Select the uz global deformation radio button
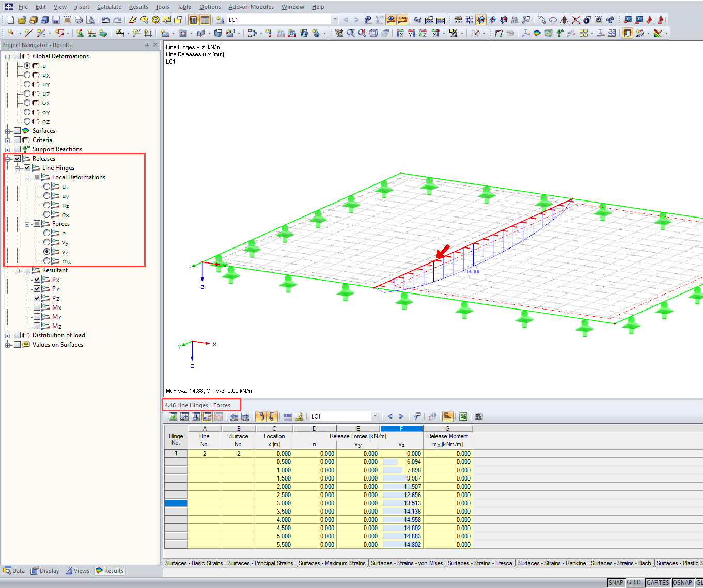This screenshot has height=588, width=703. click(27, 94)
